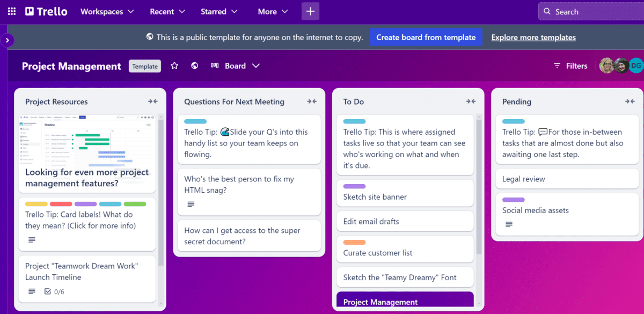The image size is (644, 314).
Task: Click the search magnifier icon
Action: 547,11
